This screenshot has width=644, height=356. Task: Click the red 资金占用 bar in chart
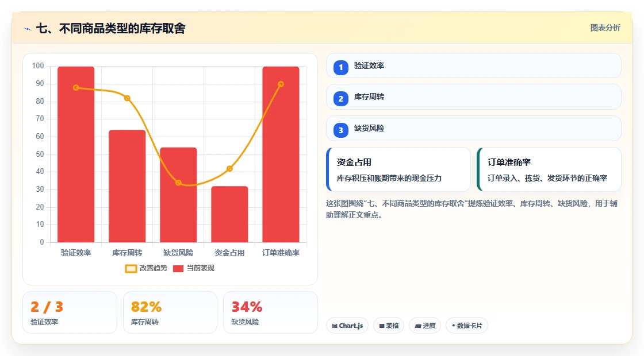[x=229, y=214]
